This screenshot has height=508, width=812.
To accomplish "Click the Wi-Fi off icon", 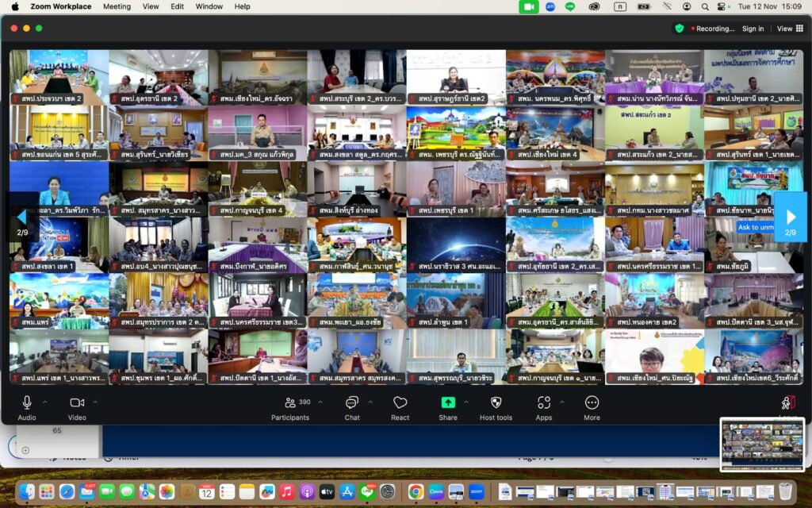I will pyautogui.click(x=667, y=6).
